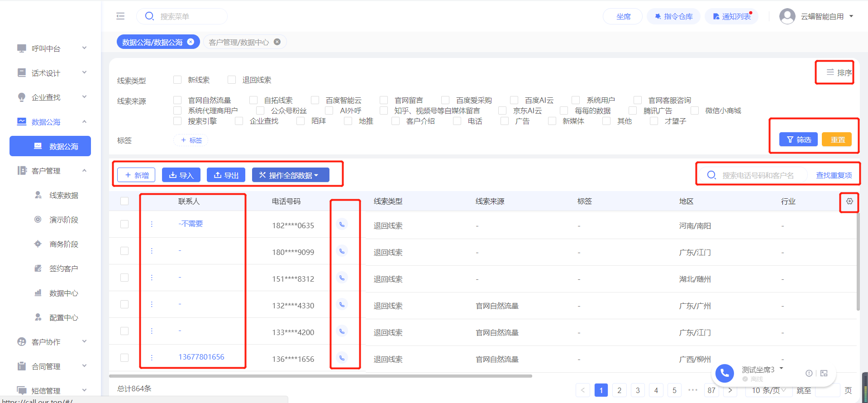Dial the phone icon for 182****0635
This screenshot has height=403, width=868.
point(342,224)
